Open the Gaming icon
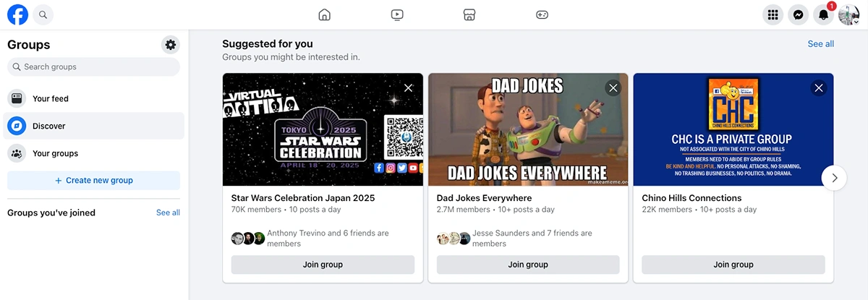 pos(542,14)
